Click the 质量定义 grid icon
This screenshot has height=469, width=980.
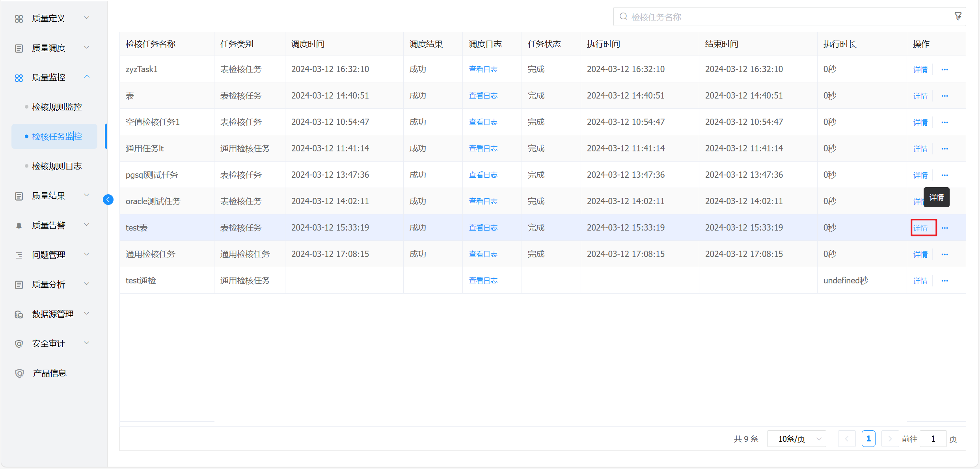19,19
